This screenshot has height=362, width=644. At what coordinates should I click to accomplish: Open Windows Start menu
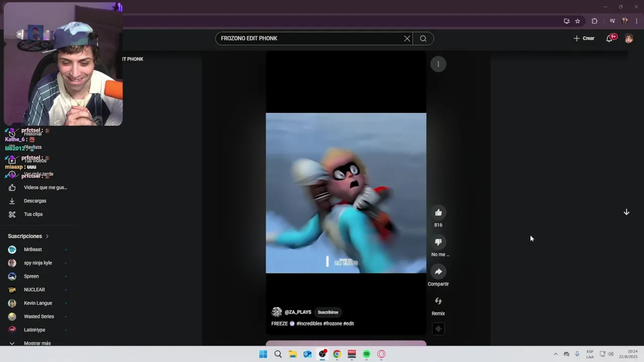click(263, 354)
